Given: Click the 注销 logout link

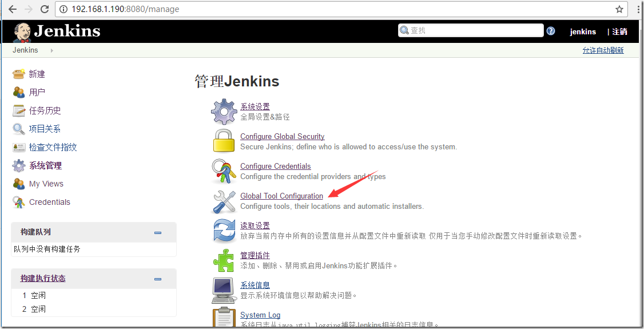Looking at the screenshot, I should [620, 31].
